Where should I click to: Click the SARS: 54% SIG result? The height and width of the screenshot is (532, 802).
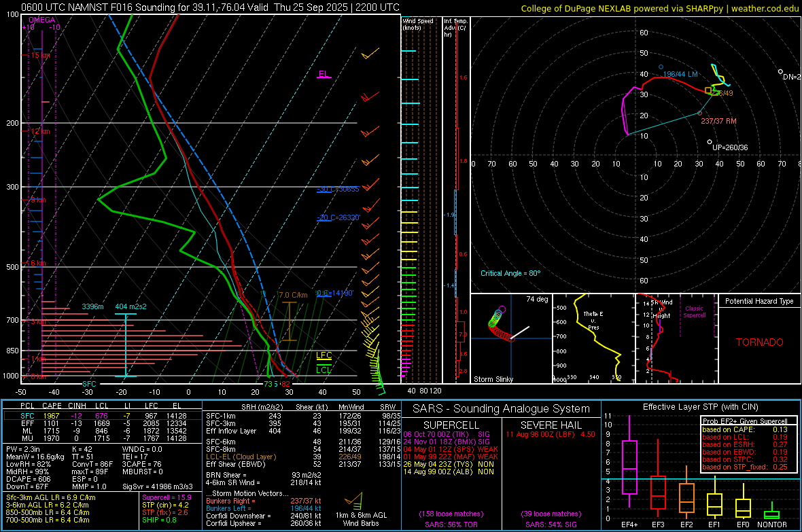551,525
